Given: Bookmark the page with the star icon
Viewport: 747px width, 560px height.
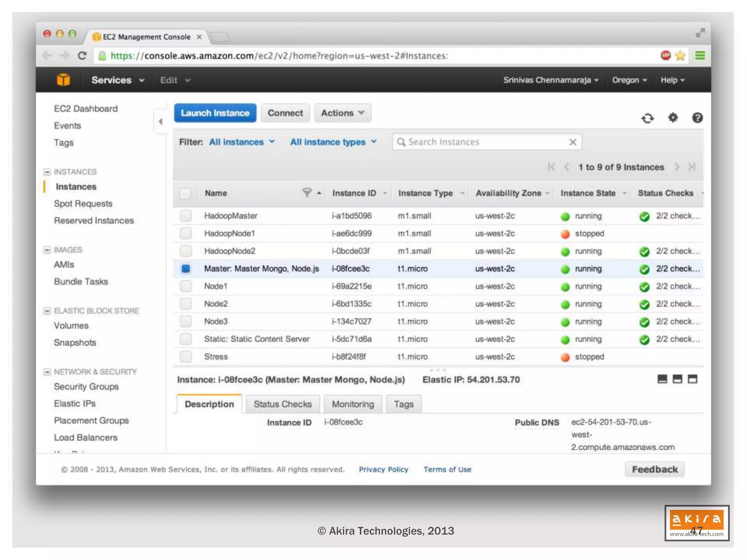Looking at the screenshot, I should (680, 56).
